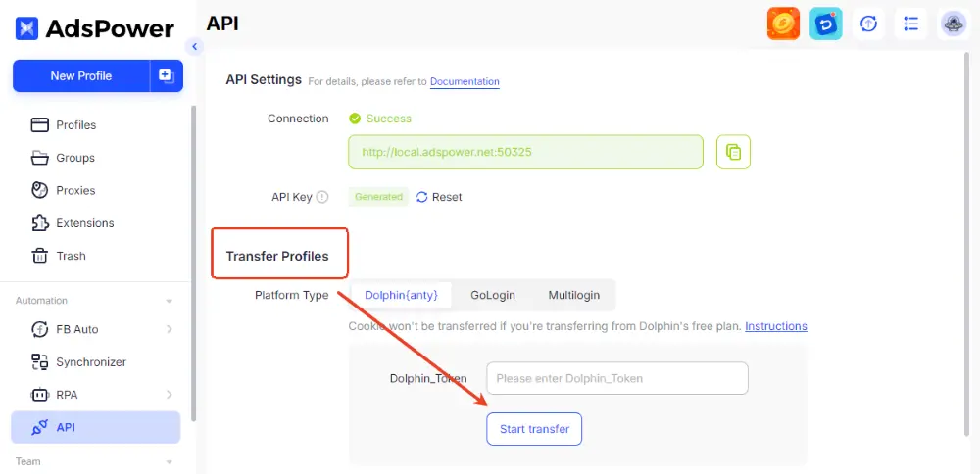980x474 pixels.
Task: Click the API Key help info icon
Action: pyautogui.click(x=321, y=197)
